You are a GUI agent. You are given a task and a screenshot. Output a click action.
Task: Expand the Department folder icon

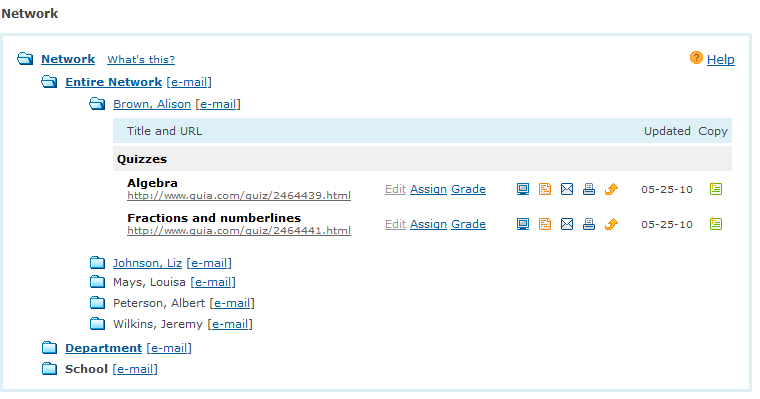click(x=49, y=348)
